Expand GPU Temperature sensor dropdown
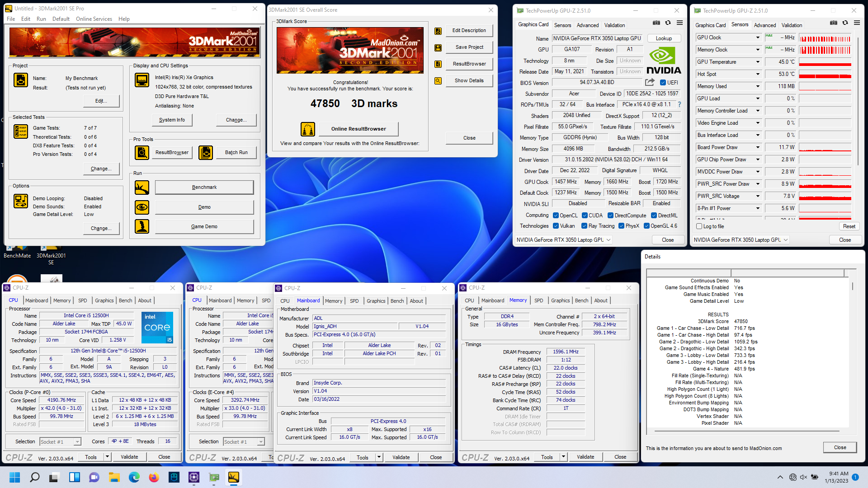The width and height of the screenshot is (868, 488). click(x=758, y=62)
